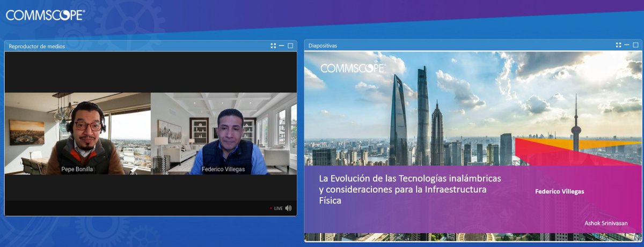
Task: Expand Reproductor de medios panel to fullscreen
Action: 273,46
